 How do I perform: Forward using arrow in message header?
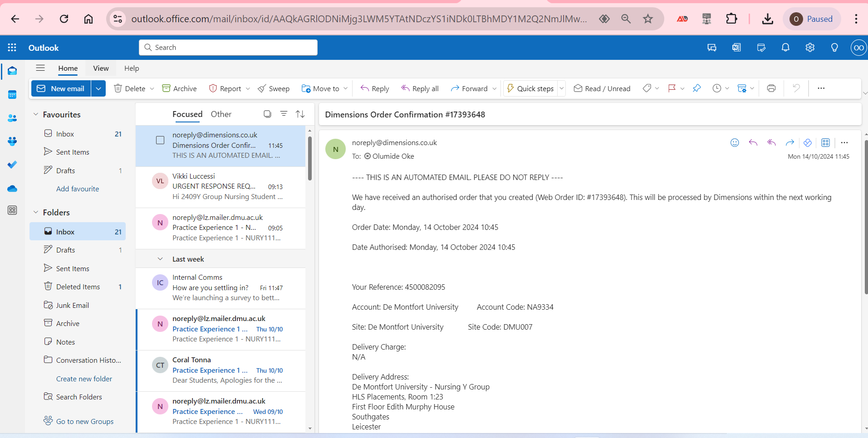(x=790, y=143)
